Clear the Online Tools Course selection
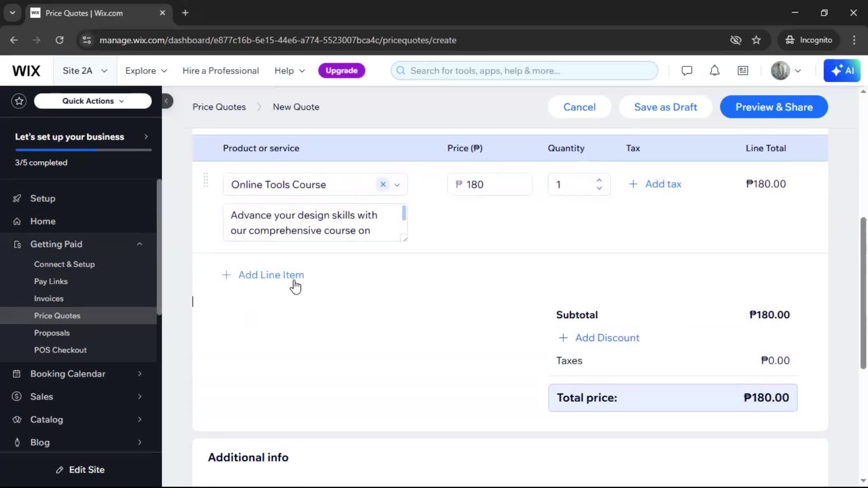868x488 pixels. (x=383, y=184)
